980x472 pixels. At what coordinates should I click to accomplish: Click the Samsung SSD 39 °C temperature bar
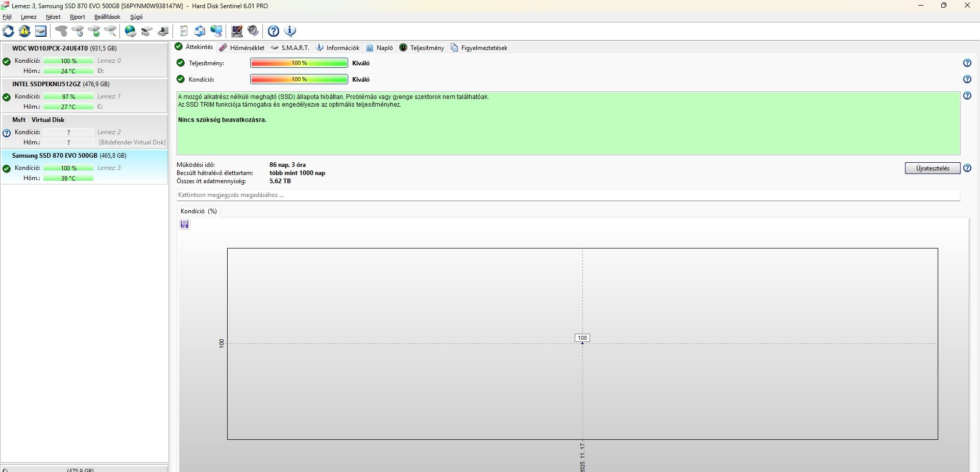click(68, 178)
